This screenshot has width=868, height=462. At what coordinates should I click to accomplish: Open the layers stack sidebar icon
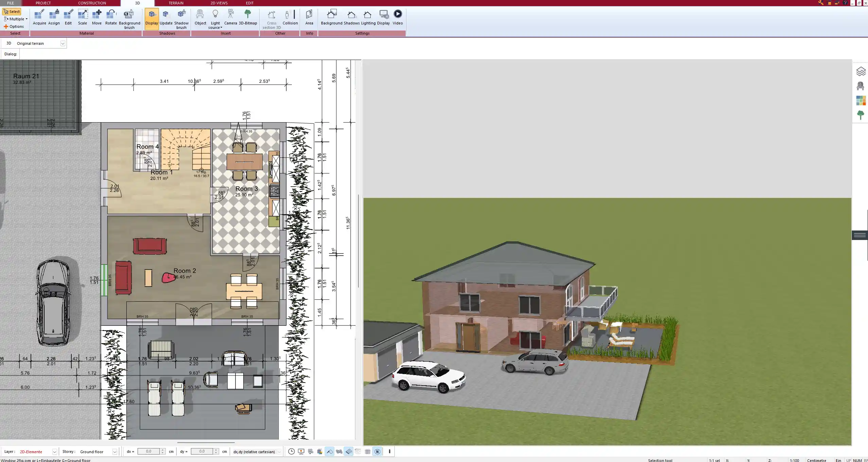861,72
